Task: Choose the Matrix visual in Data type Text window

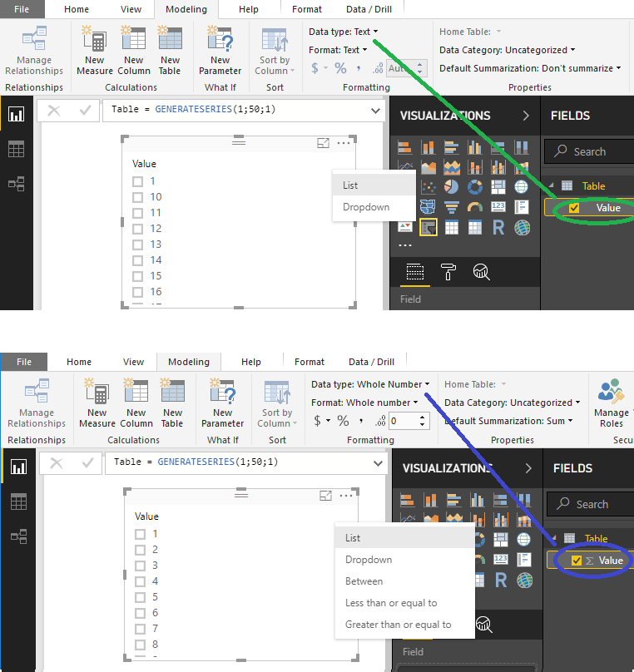Action: point(474,228)
